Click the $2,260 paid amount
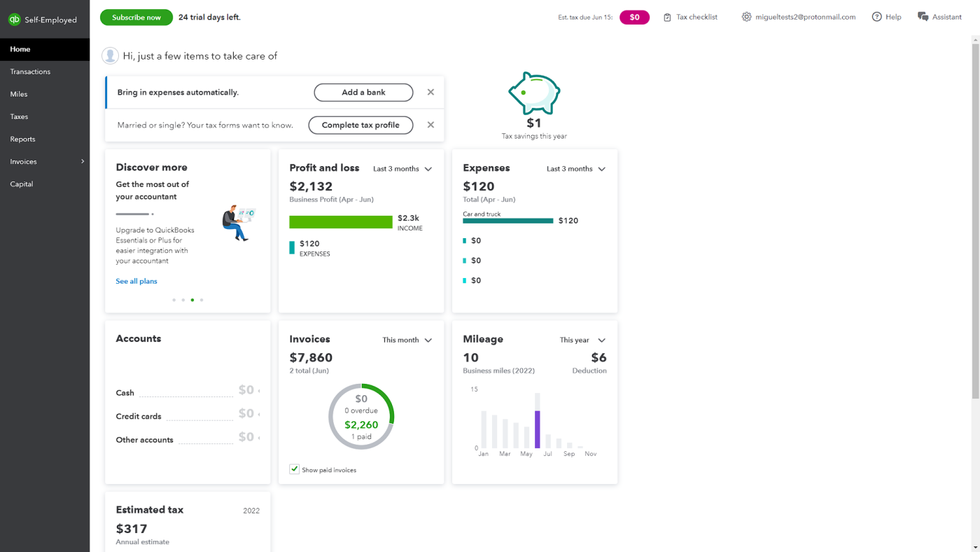The height and width of the screenshot is (552, 980). (x=361, y=425)
